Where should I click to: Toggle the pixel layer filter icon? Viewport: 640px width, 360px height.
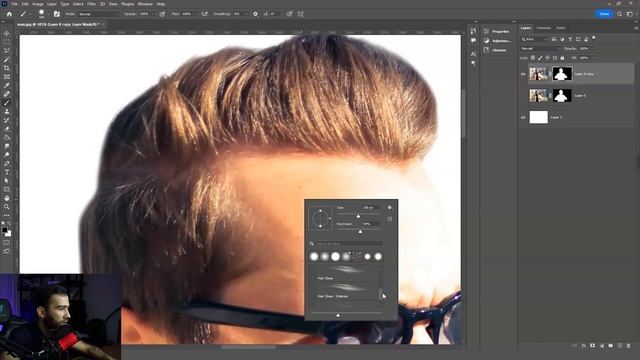[554, 39]
